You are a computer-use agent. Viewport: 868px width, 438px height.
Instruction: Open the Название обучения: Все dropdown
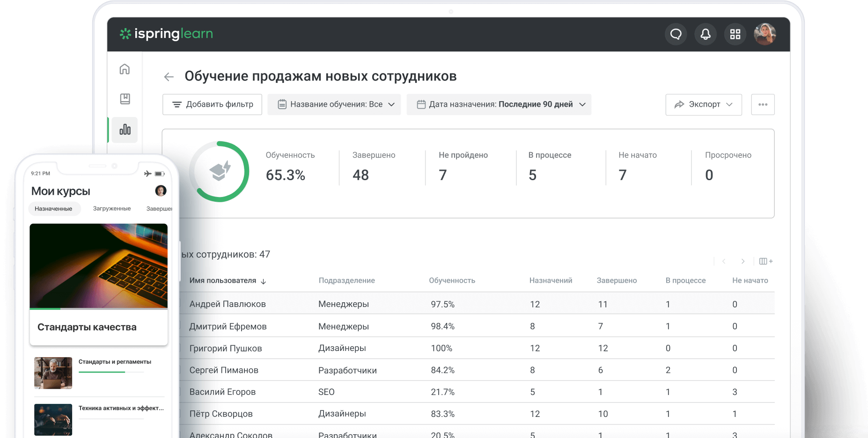click(x=334, y=104)
